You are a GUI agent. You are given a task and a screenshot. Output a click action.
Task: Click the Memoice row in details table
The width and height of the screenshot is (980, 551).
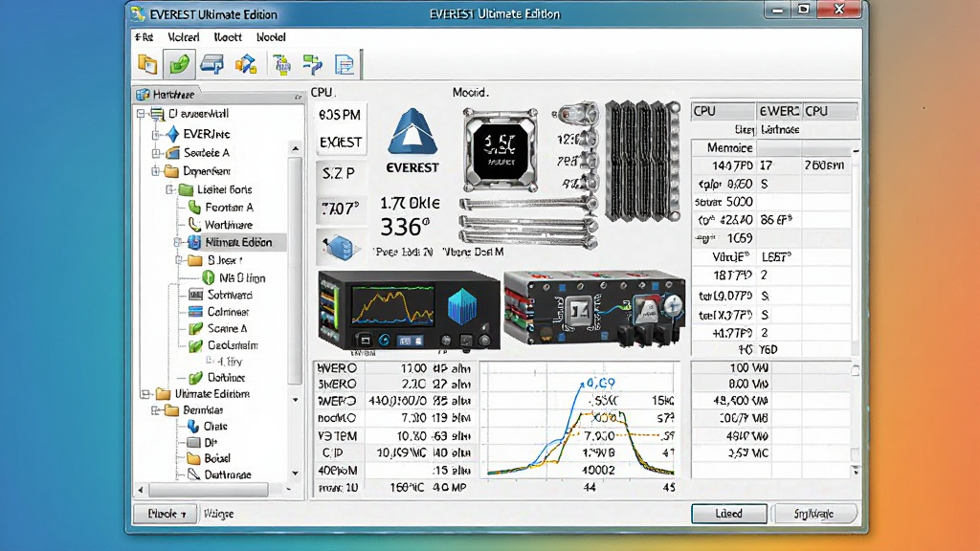[773, 148]
